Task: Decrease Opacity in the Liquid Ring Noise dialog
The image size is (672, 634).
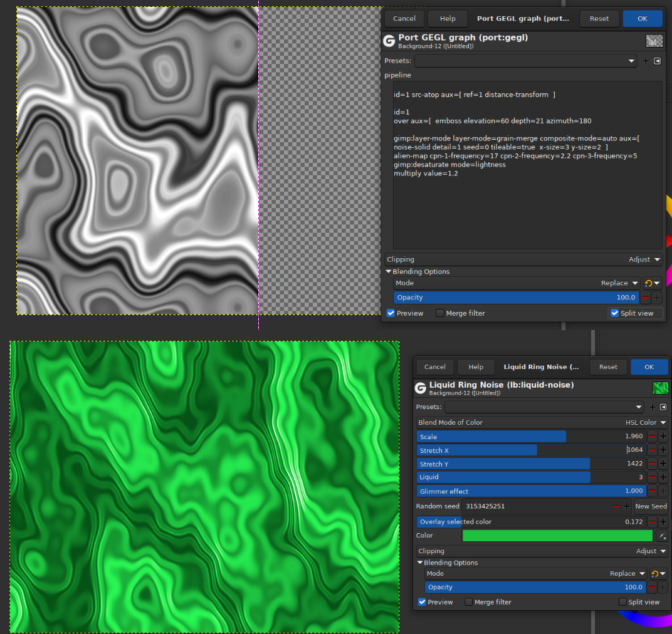Action: point(652,587)
